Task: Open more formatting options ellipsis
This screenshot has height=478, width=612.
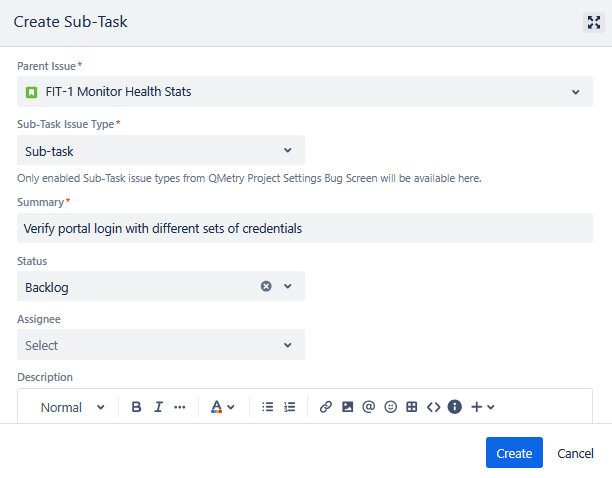Action: [180, 407]
